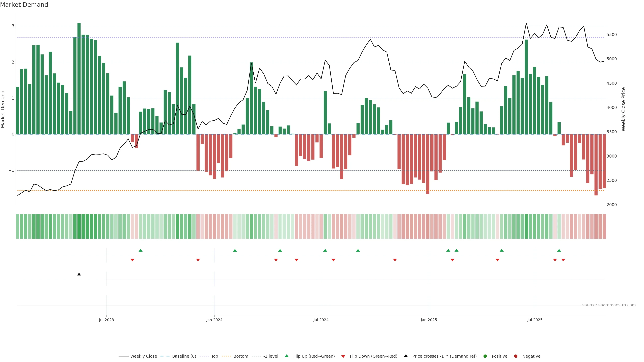Click the green Positive legend dot
The image size is (644, 362).
[x=485, y=356]
